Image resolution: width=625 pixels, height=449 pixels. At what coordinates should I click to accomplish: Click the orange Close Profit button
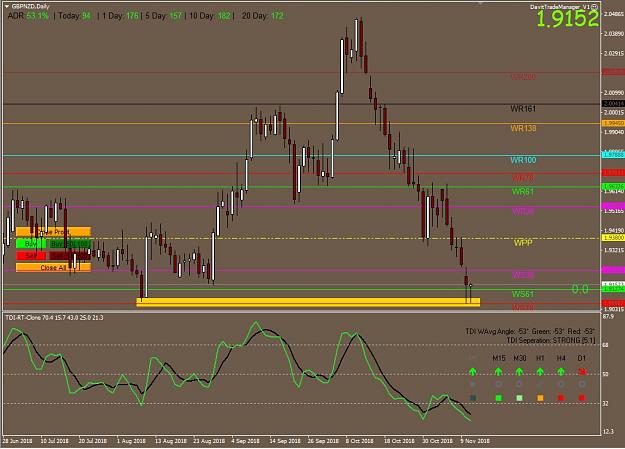(53, 232)
